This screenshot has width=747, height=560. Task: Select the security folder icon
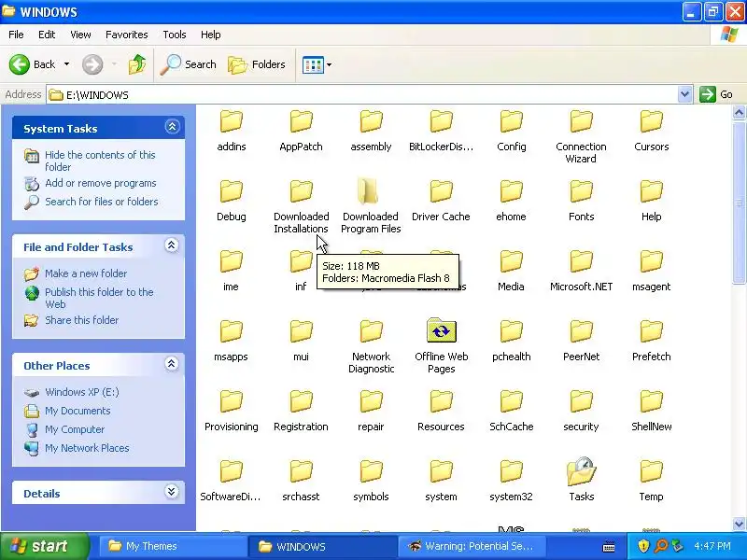[x=581, y=401]
